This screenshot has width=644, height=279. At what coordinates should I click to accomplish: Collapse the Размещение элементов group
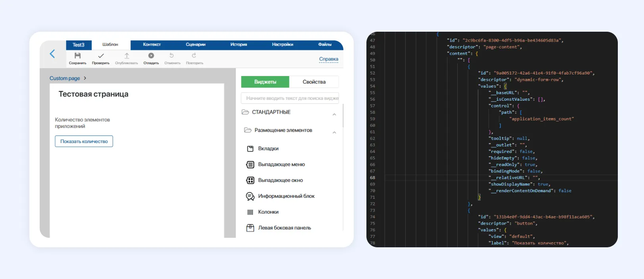(x=334, y=133)
